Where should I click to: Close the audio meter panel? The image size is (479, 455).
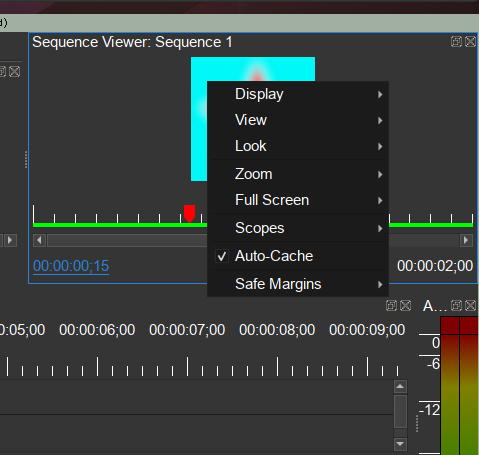(470, 305)
